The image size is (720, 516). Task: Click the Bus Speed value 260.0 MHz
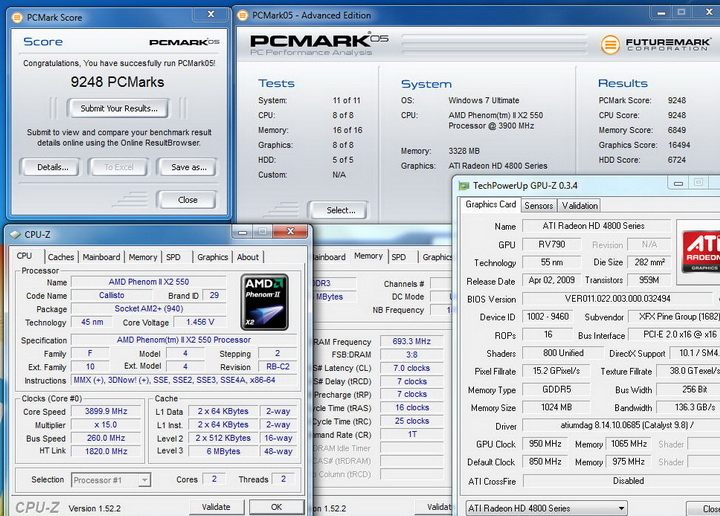(106, 438)
